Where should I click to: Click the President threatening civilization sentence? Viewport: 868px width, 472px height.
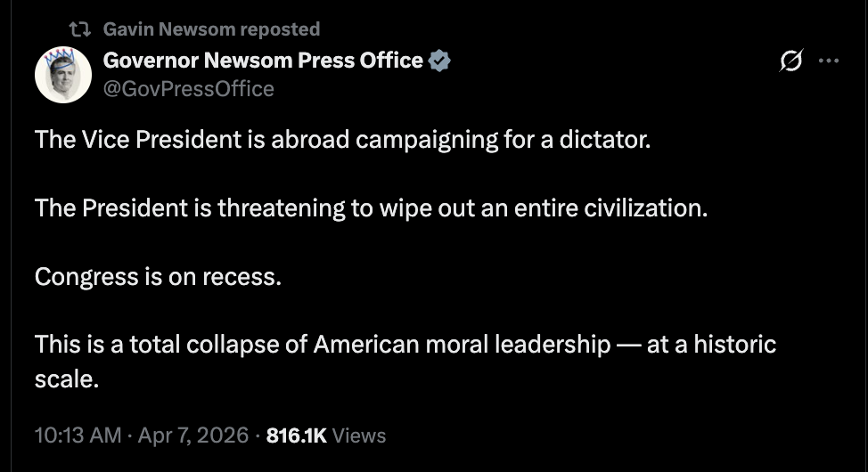point(371,208)
